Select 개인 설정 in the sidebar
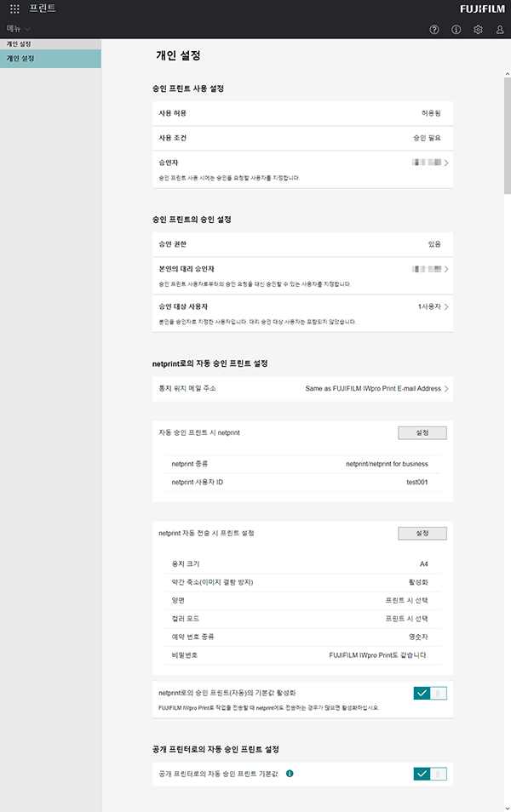The image size is (511, 812). tap(50, 59)
